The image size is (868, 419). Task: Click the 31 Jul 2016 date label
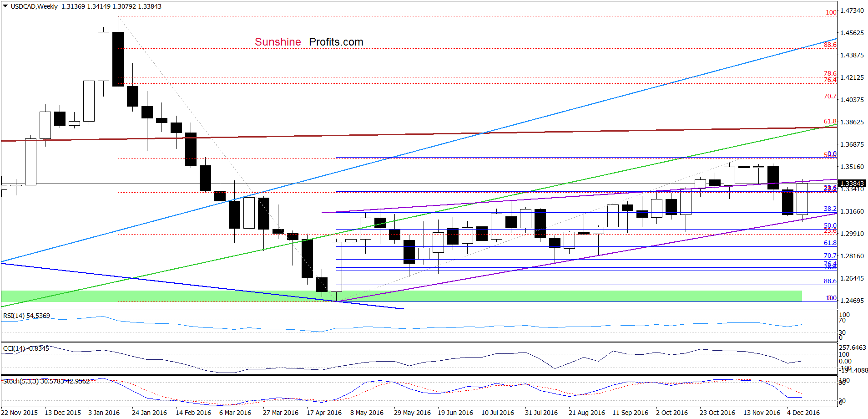click(x=541, y=413)
